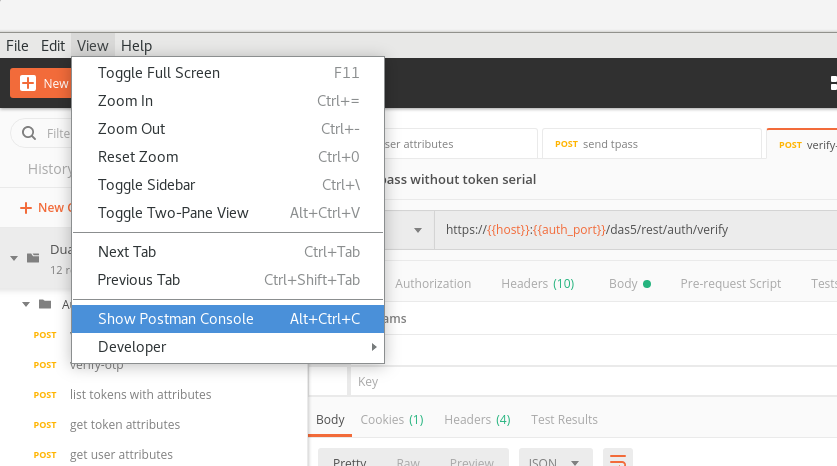Click the orange New plus icon
This screenshot has width=837, height=466.
(x=27, y=84)
